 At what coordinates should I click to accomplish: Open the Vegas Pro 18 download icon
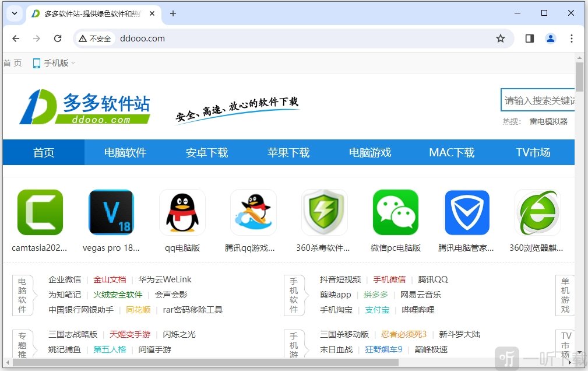(x=111, y=212)
